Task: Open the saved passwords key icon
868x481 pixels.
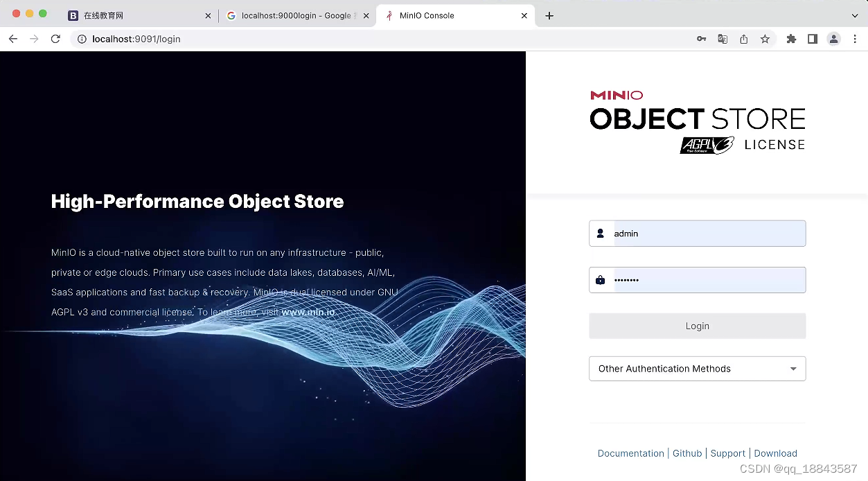Action: pos(702,40)
